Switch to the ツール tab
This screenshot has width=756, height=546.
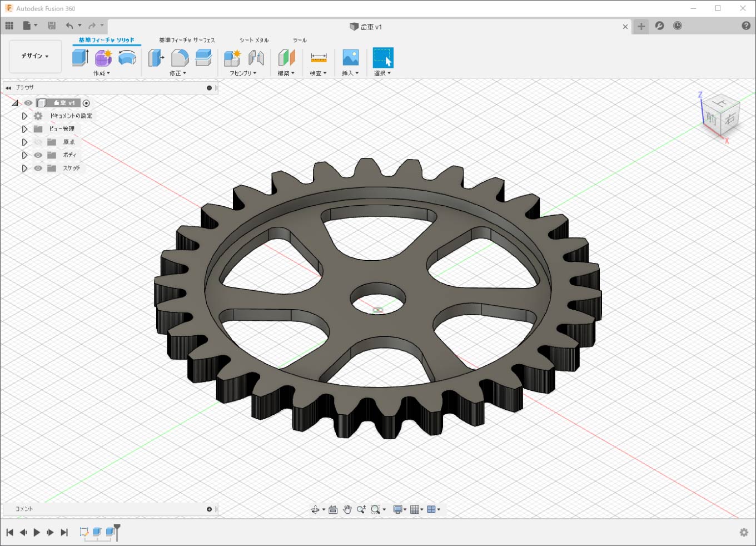click(300, 40)
